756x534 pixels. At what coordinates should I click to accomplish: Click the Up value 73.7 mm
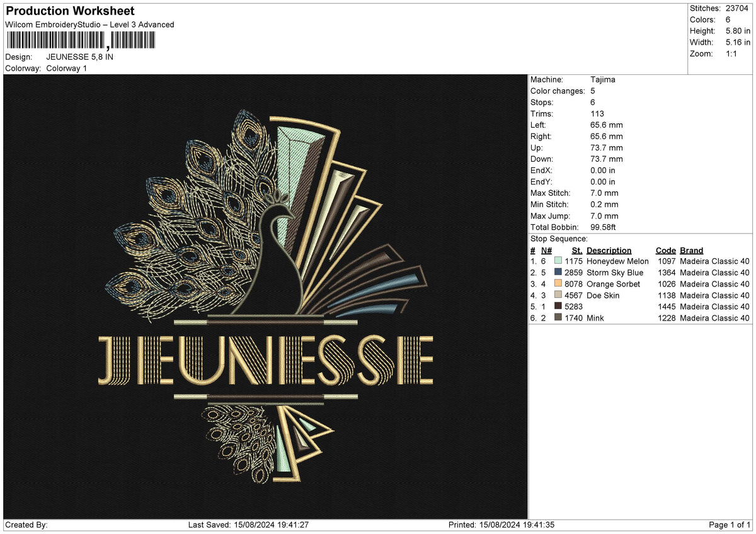pyautogui.click(x=607, y=147)
